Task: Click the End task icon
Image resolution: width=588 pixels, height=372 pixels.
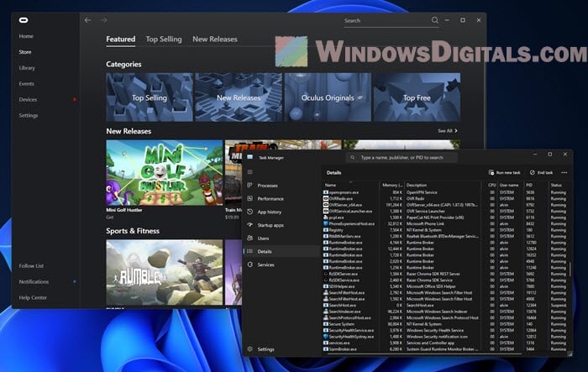Action: (532, 172)
